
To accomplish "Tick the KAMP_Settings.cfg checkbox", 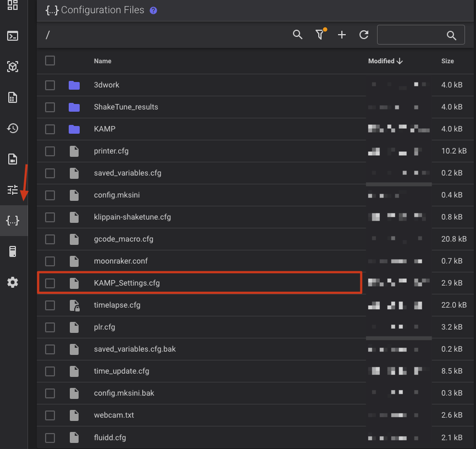I will click(x=50, y=283).
